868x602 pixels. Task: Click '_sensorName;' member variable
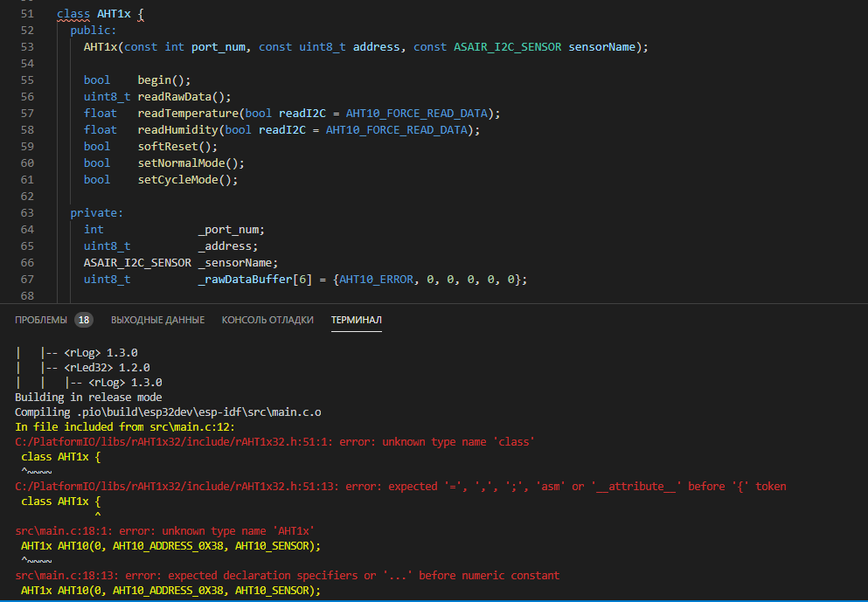pos(238,263)
